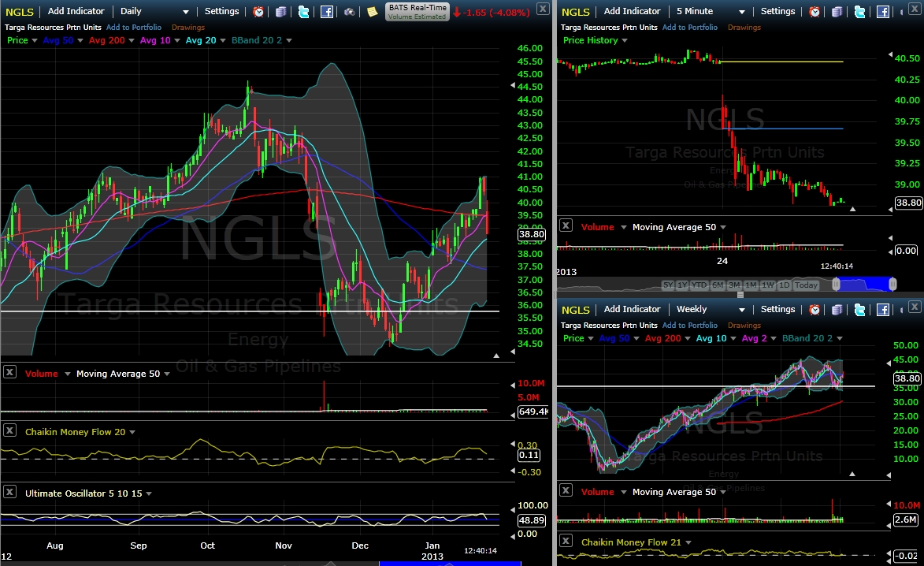Open Add Indicator menu on daily chart
This screenshot has height=566, width=924.
click(76, 11)
